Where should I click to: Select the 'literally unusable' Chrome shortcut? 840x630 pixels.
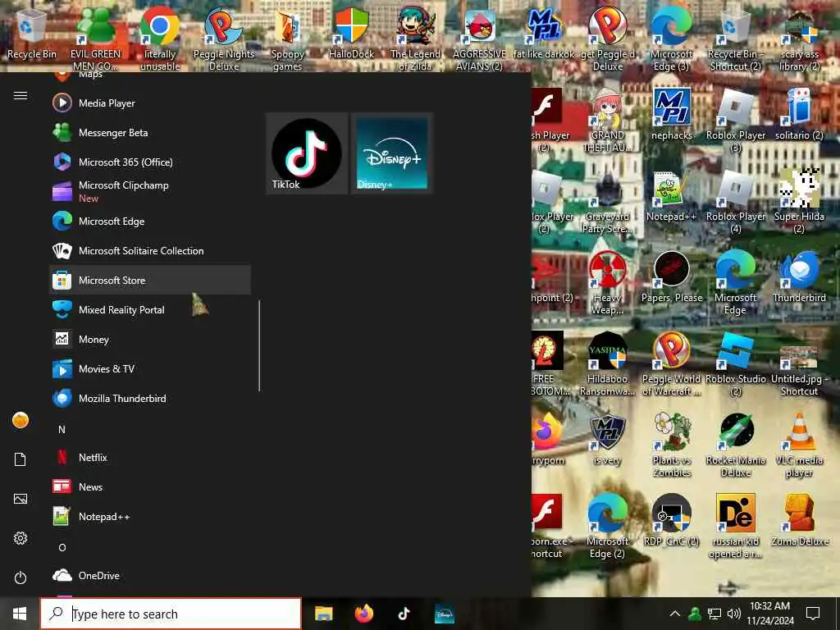(x=160, y=39)
